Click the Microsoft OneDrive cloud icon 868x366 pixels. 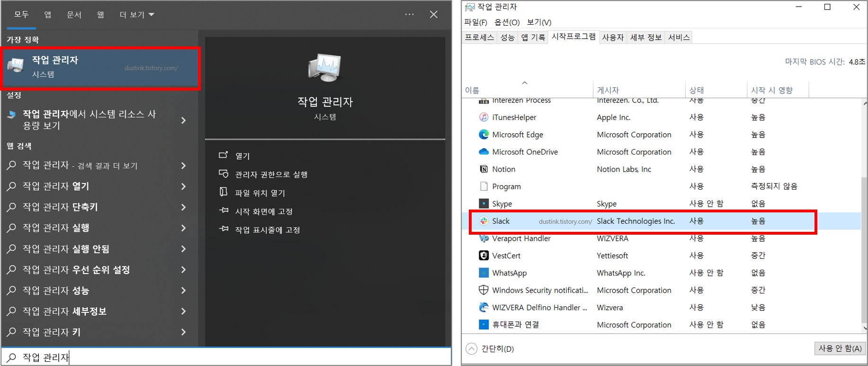point(483,152)
